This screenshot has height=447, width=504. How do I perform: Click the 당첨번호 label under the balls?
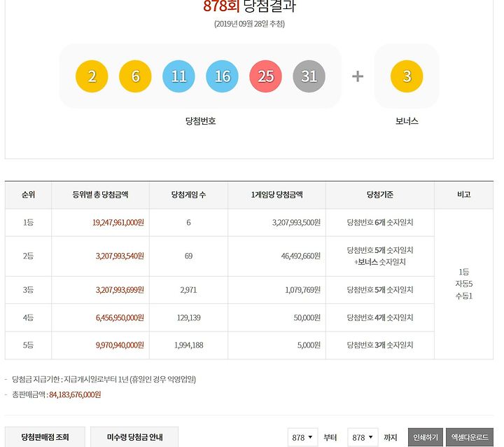point(201,121)
